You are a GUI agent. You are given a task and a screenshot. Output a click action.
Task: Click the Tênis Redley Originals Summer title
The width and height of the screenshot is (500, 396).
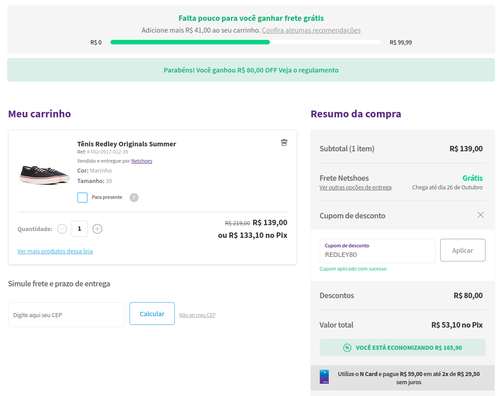127,144
